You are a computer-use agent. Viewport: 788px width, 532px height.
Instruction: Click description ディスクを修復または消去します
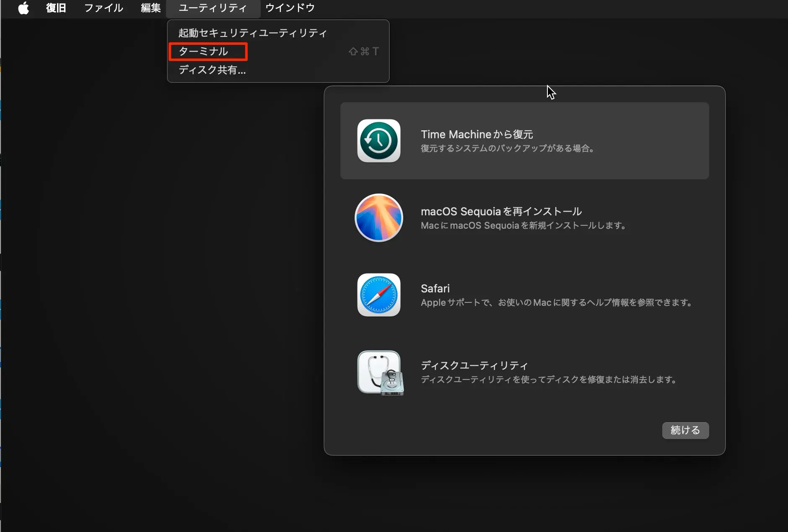(x=549, y=380)
